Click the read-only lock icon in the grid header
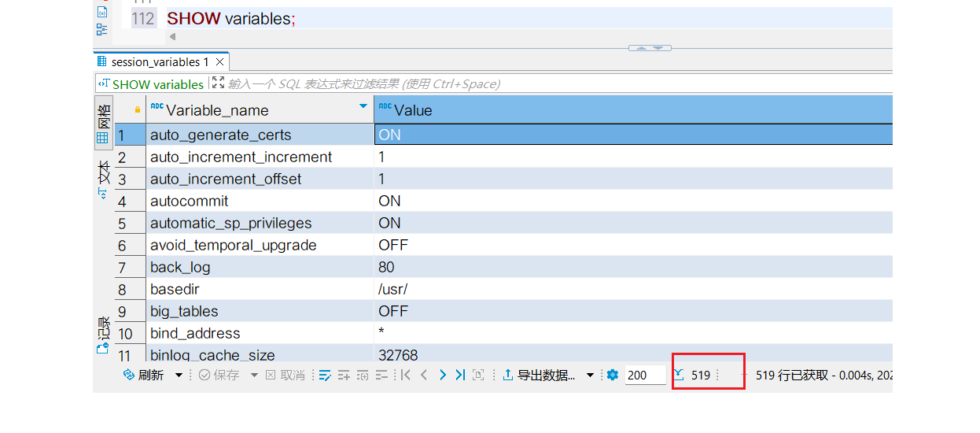 (138, 110)
